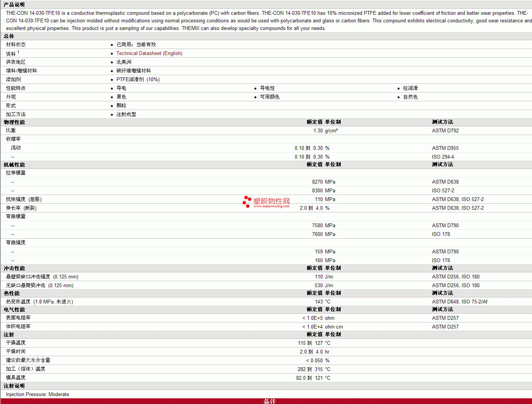Select the 282 到 315 °C melt temperature
The height and width of the screenshot is (404, 532).
click(x=314, y=369)
